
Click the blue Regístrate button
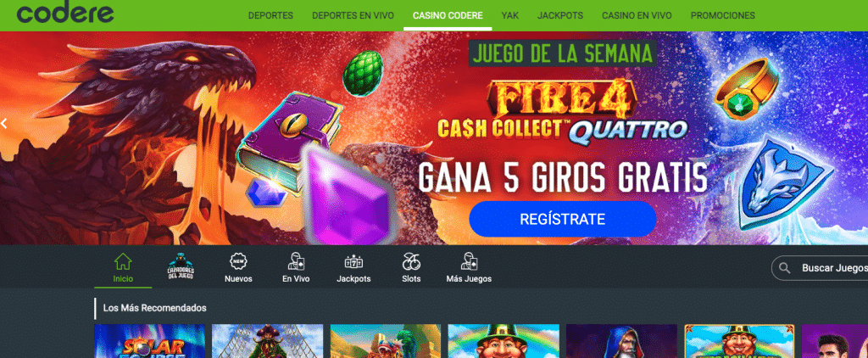(563, 219)
